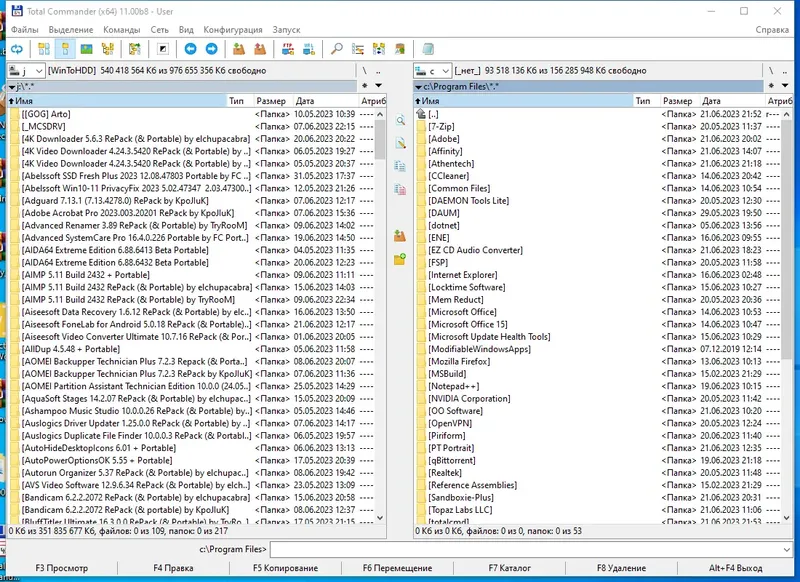Sort right panel by Размер column
The width and height of the screenshot is (800, 582).
pyautogui.click(x=678, y=100)
